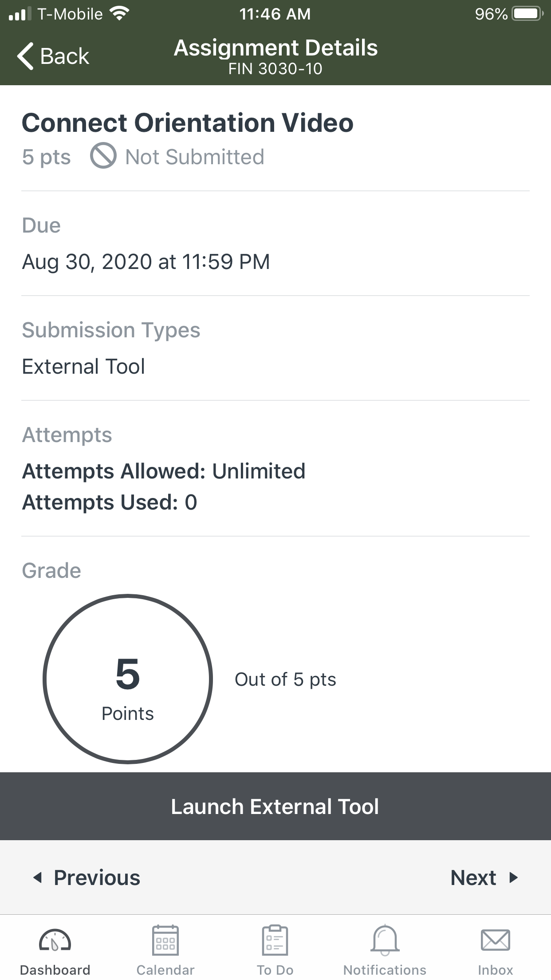Open the Calendar icon in bottom bar
Screen dimensions: 551x980
tap(165, 940)
